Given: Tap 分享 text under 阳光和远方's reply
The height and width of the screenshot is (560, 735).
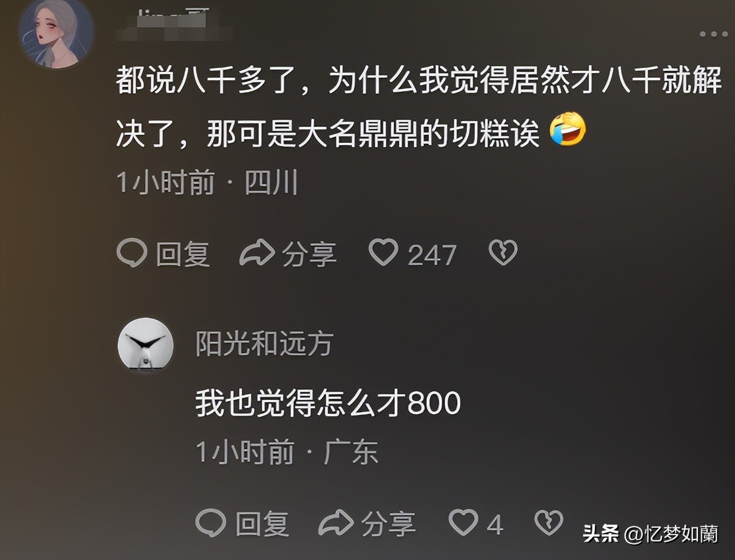Looking at the screenshot, I should coord(388,524).
